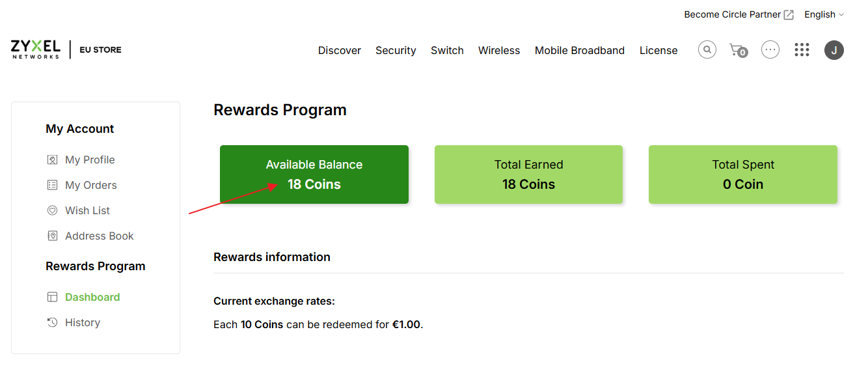The width and height of the screenshot is (868, 375).
Task: Open Mobile Broadband from the navigation
Action: (580, 50)
